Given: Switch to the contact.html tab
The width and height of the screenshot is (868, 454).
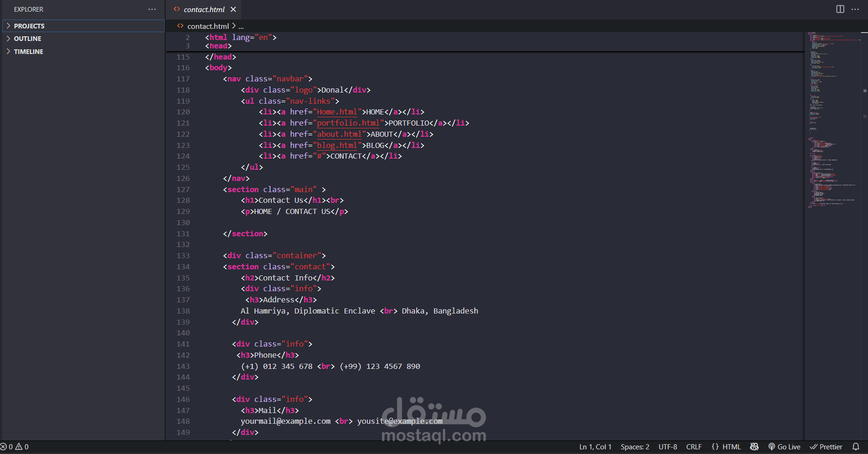Looking at the screenshot, I should click(x=204, y=9).
